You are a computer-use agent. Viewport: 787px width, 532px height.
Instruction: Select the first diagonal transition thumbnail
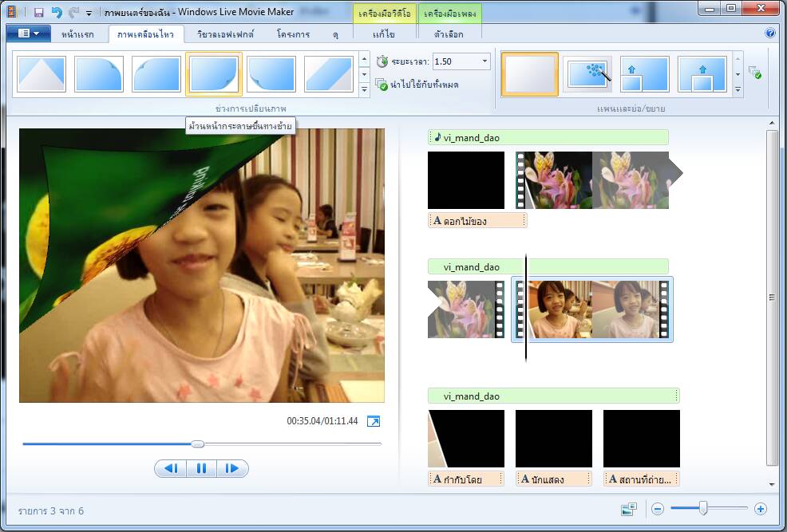click(41, 74)
